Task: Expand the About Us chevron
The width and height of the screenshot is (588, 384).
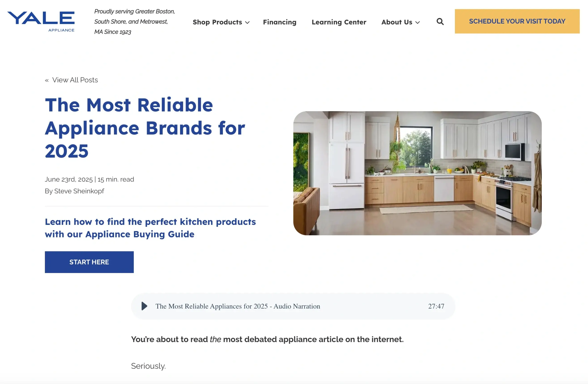Action: pyautogui.click(x=417, y=22)
